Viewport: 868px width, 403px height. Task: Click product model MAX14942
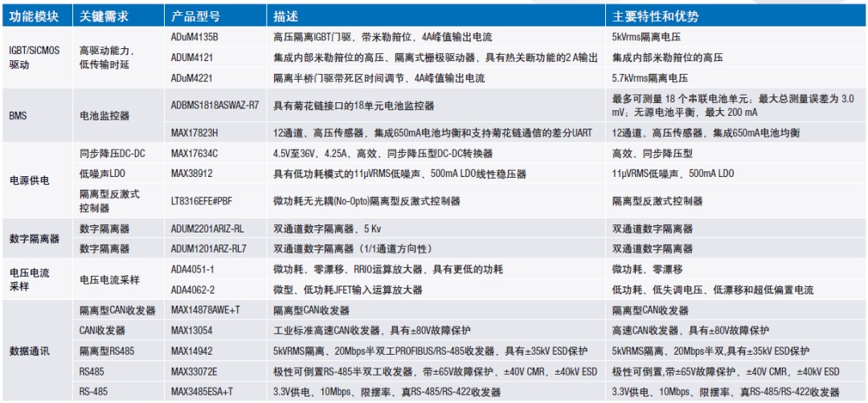pos(191,352)
